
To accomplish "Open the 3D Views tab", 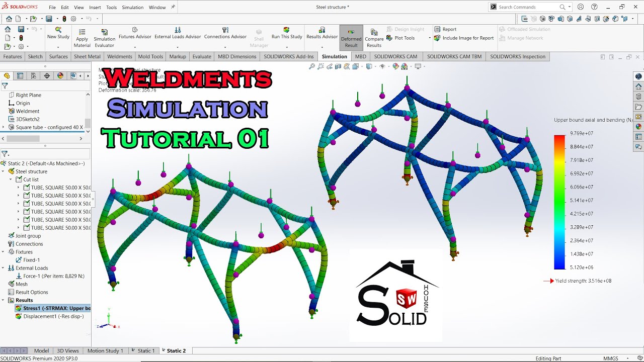I will click(68, 350).
